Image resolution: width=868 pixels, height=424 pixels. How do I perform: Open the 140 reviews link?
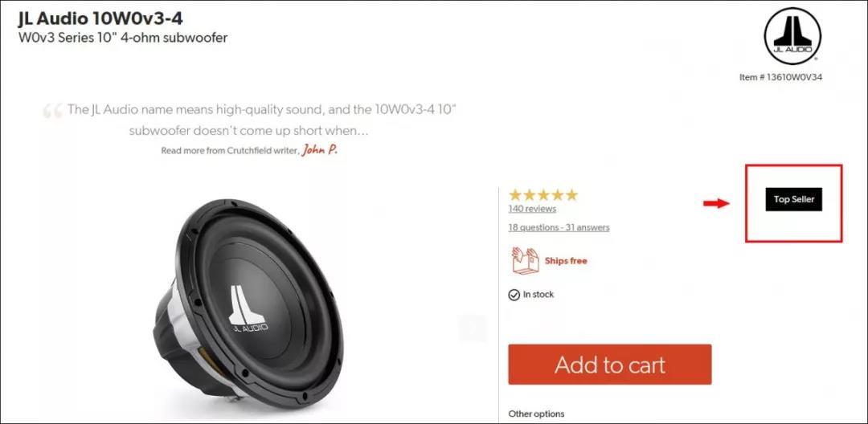coord(532,209)
